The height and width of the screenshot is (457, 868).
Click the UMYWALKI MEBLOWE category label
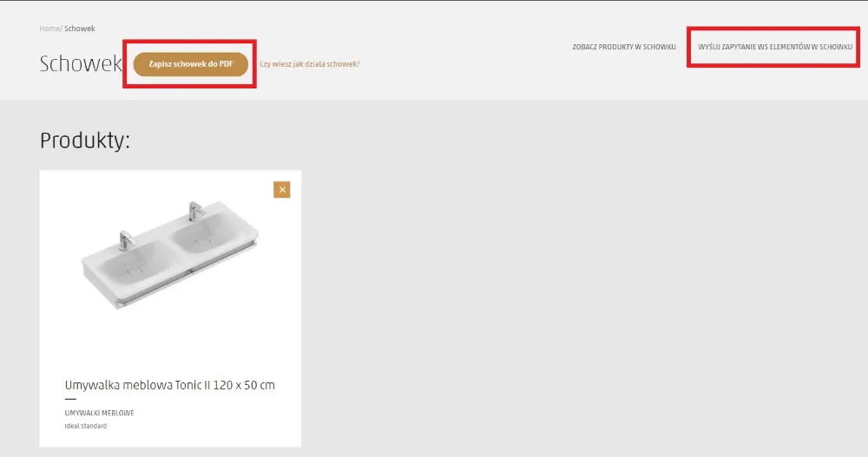[100, 414]
